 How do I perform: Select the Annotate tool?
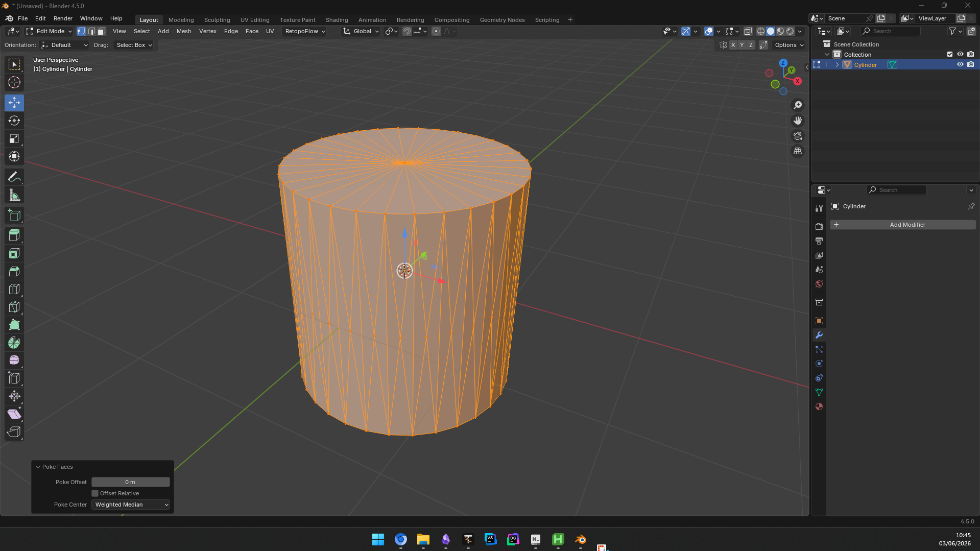pyautogui.click(x=14, y=177)
